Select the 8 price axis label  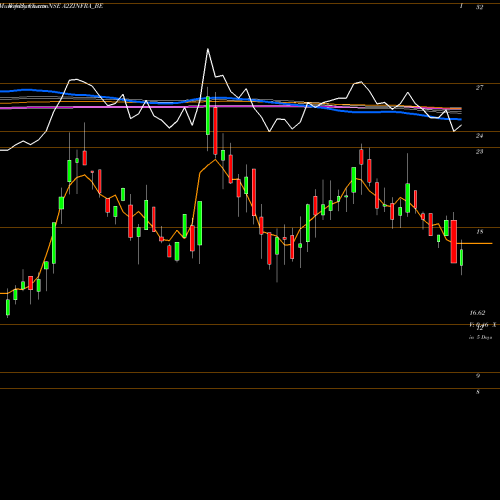[x=478, y=392]
